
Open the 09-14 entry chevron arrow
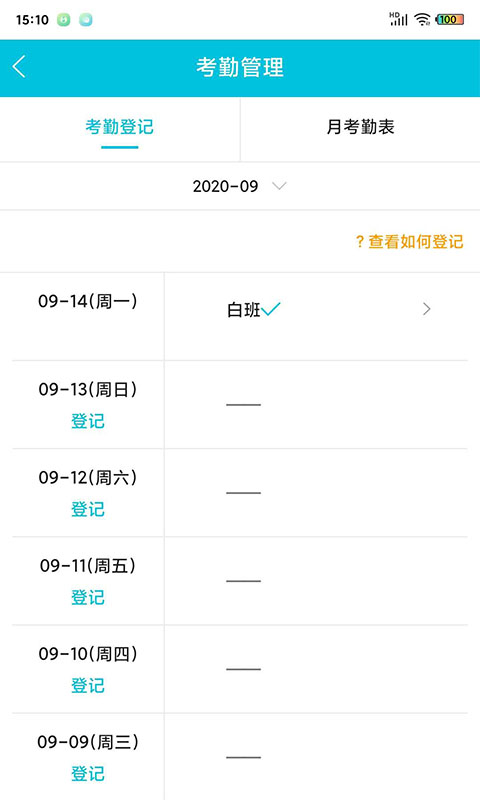click(x=426, y=309)
